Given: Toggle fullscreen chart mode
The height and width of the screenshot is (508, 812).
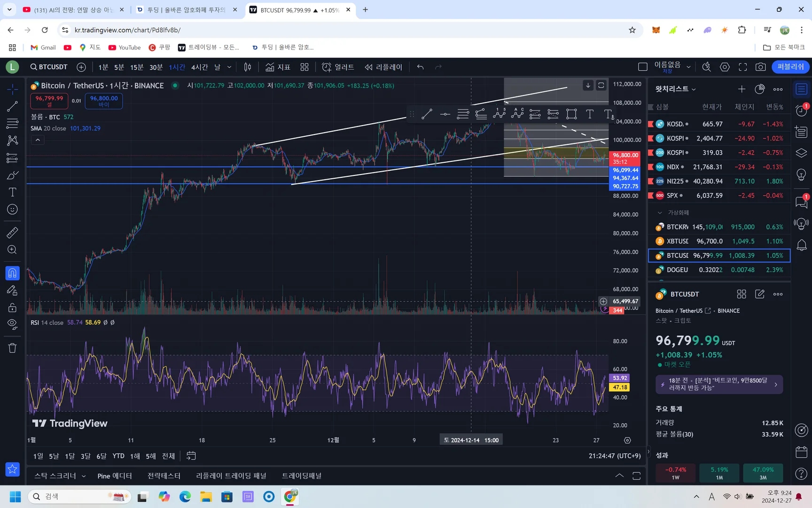Looking at the screenshot, I should [x=742, y=67].
